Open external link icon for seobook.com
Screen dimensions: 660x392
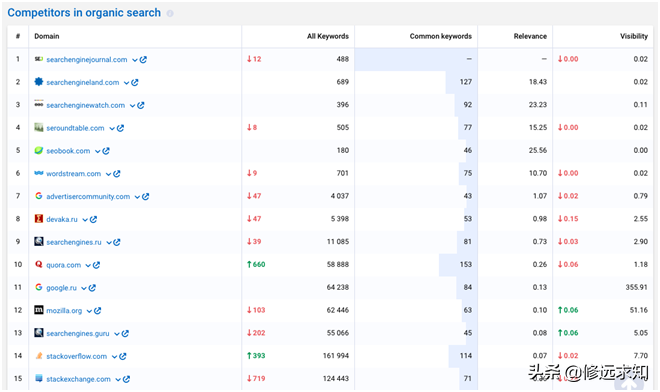coord(106,151)
